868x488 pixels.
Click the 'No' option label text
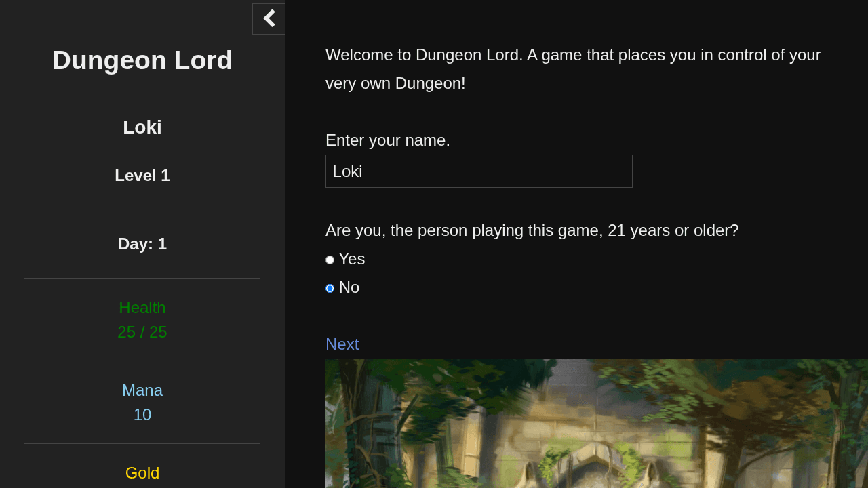coord(349,287)
